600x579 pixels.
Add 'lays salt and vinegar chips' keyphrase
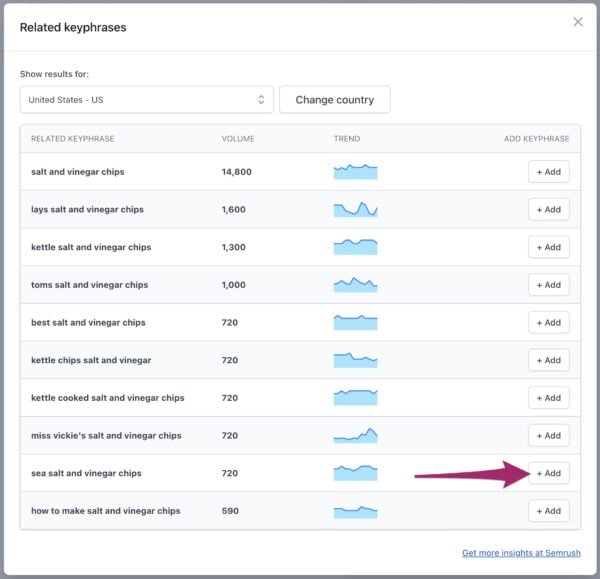pyautogui.click(x=548, y=210)
